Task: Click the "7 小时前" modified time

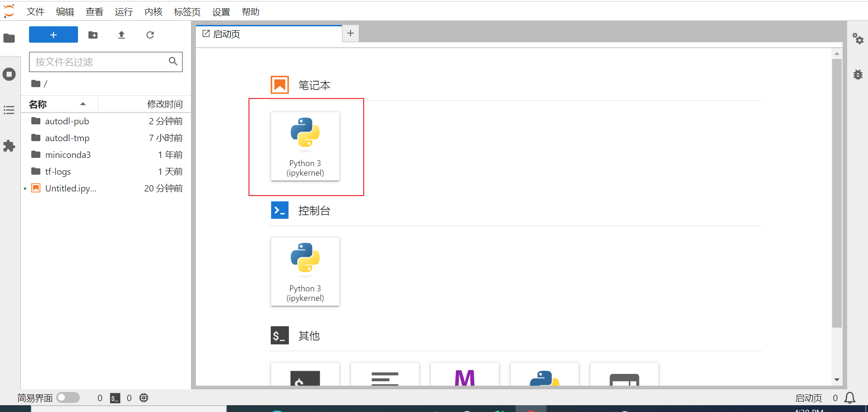Action: [x=166, y=138]
